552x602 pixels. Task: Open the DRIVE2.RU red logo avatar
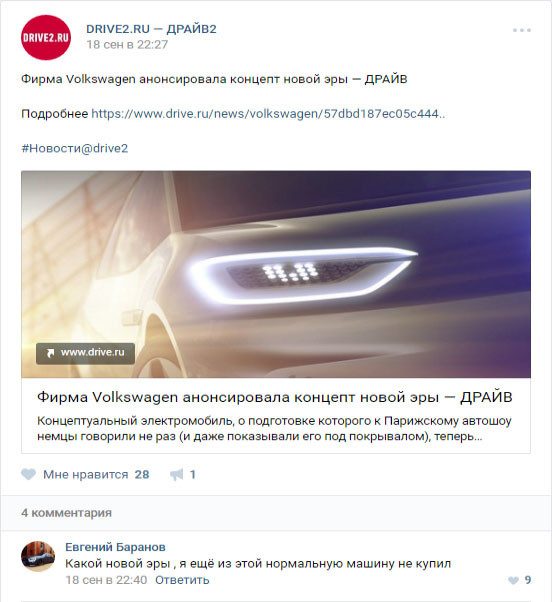click(46, 37)
